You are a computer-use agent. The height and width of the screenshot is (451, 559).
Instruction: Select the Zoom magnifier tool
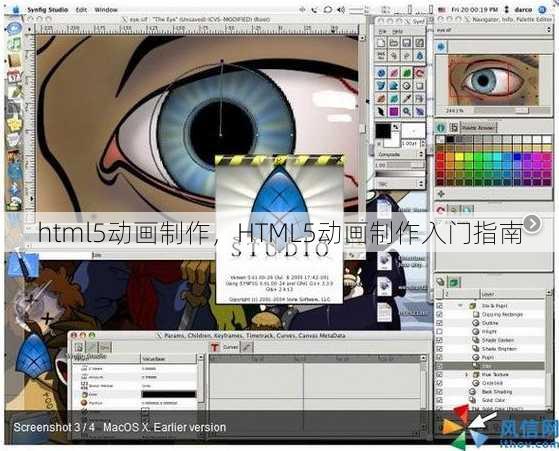click(406, 112)
